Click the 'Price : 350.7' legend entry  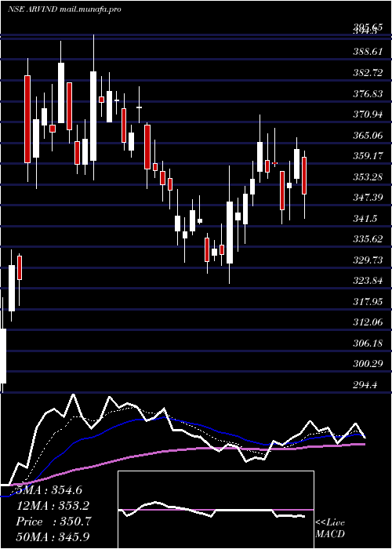[x=53, y=522]
